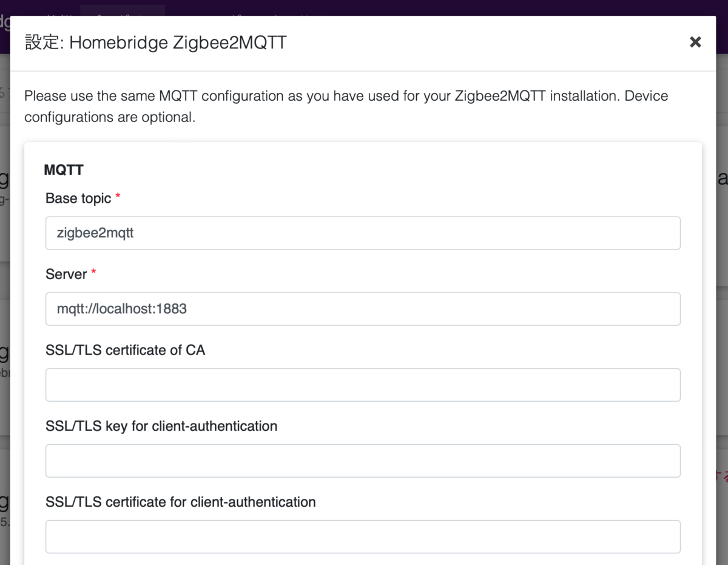The width and height of the screenshot is (728, 565).
Task: Click the red required asterisk next to Server
Action: [x=93, y=273]
